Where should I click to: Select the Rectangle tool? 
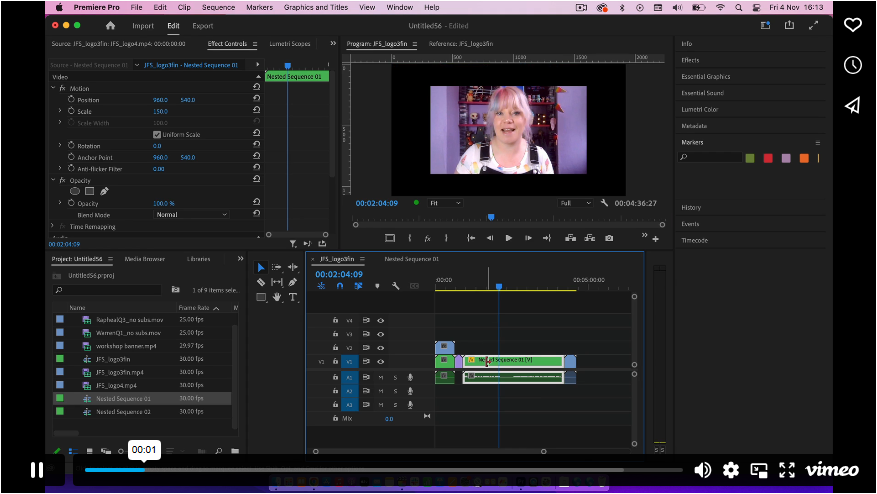click(261, 297)
